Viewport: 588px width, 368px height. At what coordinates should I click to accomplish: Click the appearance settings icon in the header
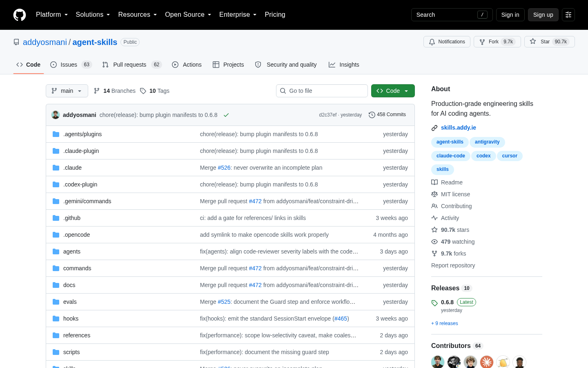pyautogui.click(x=568, y=15)
